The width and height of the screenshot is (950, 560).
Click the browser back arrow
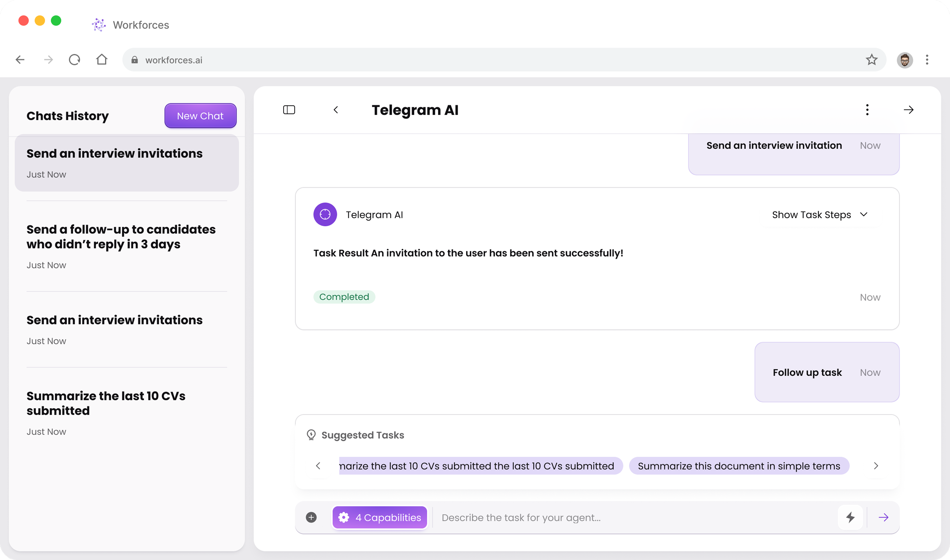coord(20,60)
